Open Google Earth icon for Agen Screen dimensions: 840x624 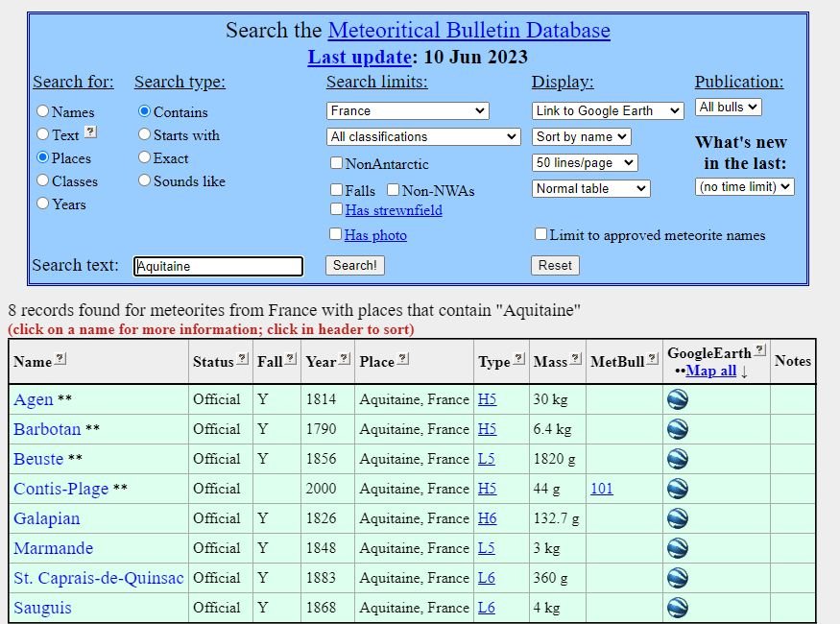(x=678, y=399)
